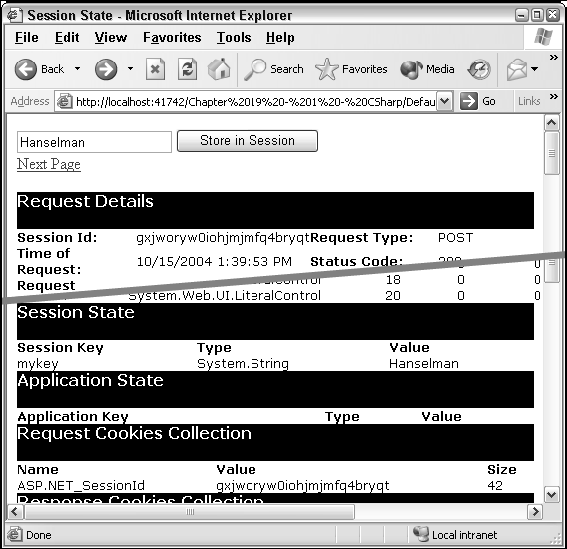Viewport: 567px width, 549px height.
Task: Open the Media bar
Action: point(427,69)
